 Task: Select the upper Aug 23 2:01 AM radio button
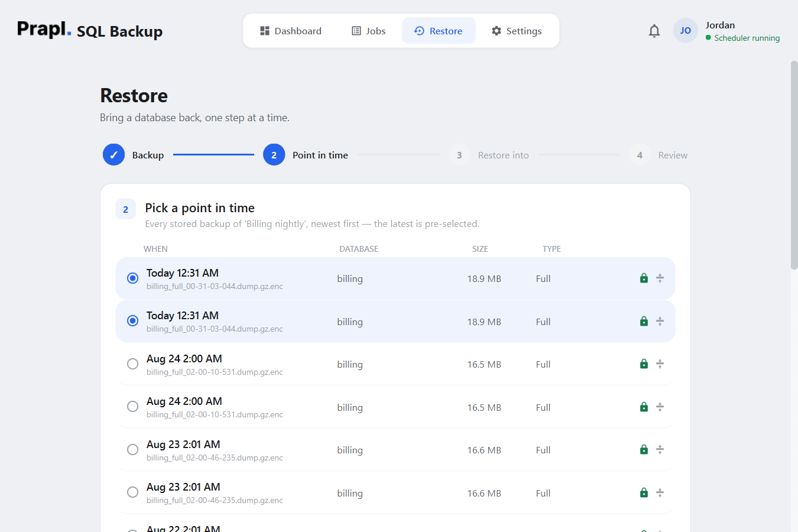(x=132, y=449)
